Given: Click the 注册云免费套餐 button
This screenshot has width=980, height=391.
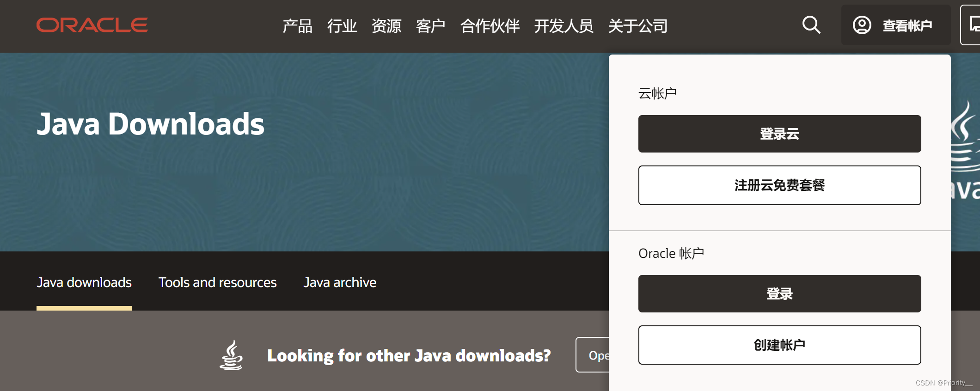Looking at the screenshot, I should 779,185.
